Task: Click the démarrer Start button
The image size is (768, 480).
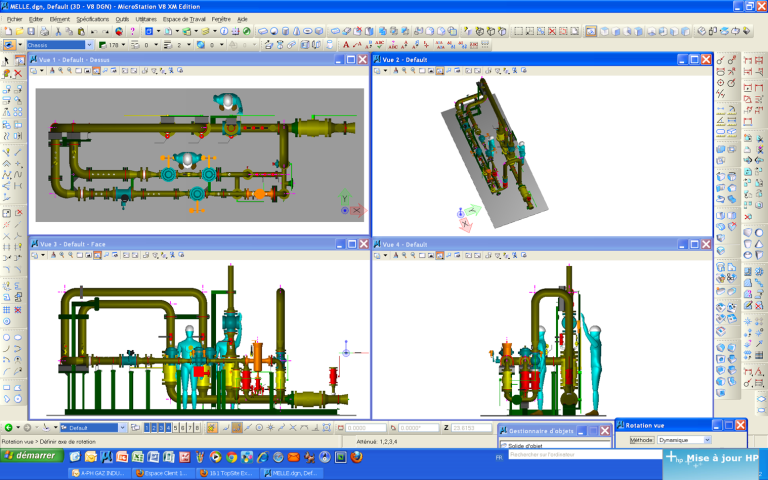Action: tap(32, 456)
